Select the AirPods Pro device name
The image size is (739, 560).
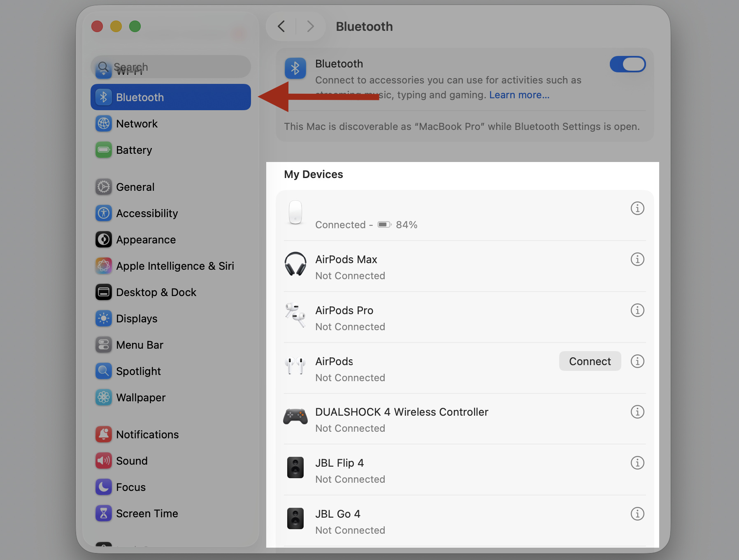(344, 310)
